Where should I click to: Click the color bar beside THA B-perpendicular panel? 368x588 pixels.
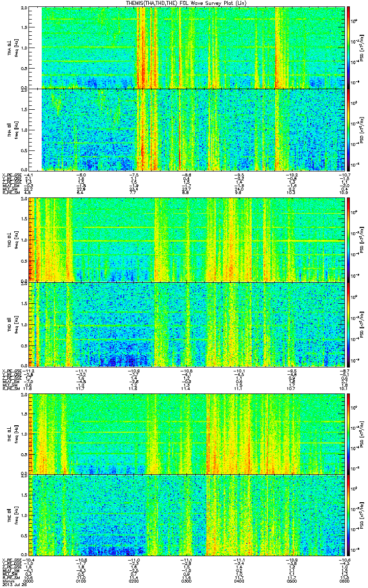pyautogui.click(x=348, y=48)
